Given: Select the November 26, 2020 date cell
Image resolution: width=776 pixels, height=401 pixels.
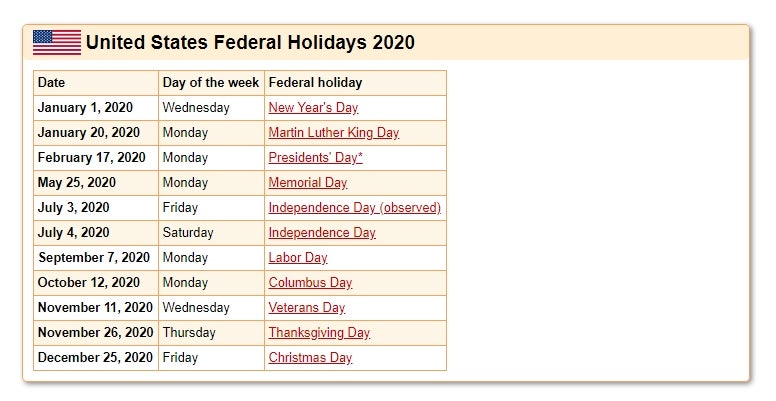Looking at the screenshot, I should pyautogui.click(x=96, y=333).
